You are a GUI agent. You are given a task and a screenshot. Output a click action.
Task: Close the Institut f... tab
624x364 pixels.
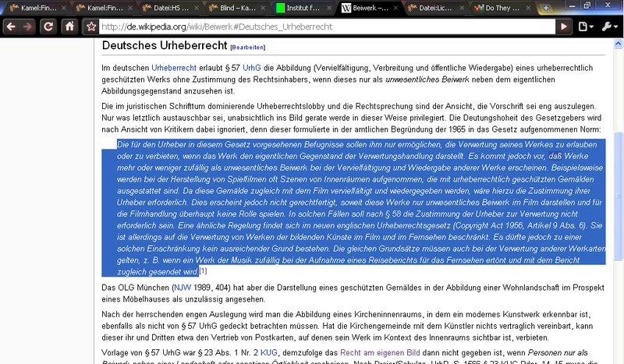coord(329,8)
